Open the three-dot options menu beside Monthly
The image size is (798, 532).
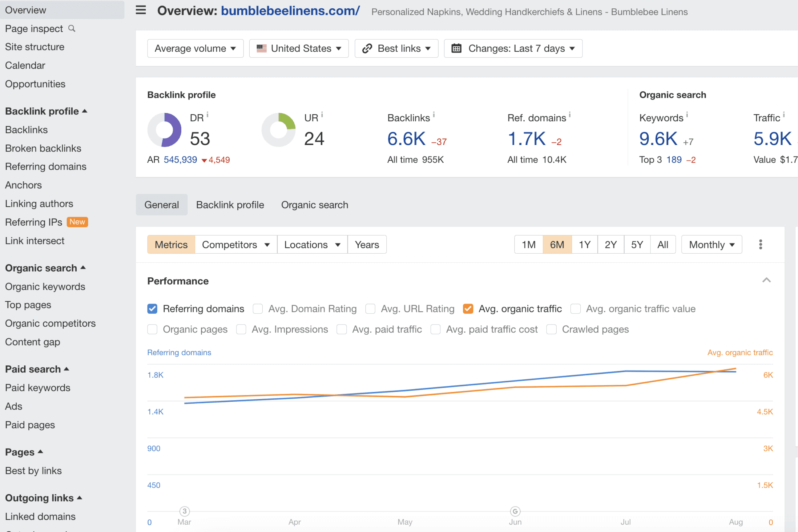(x=760, y=244)
